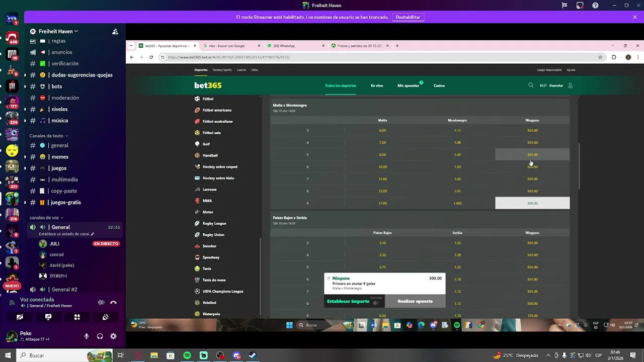Open the moderación channel
Image resolution: width=644 pixels, height=362 pixels.
(73, 98)
